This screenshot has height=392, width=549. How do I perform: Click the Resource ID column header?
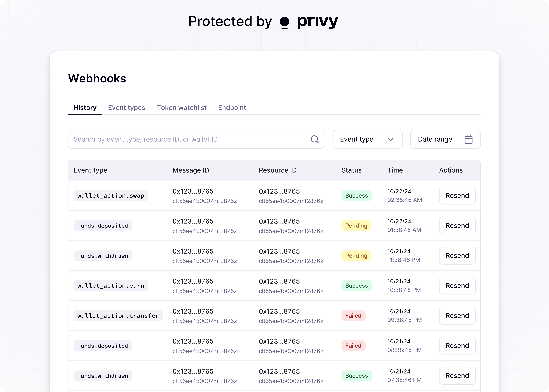coord(278,170)
